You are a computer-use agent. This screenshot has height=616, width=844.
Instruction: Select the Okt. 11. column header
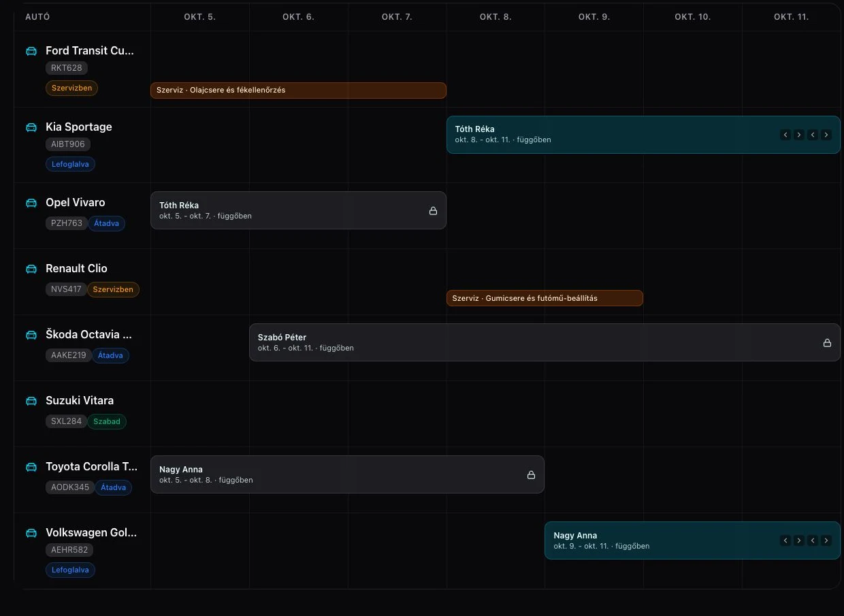(x=791, y=17)
